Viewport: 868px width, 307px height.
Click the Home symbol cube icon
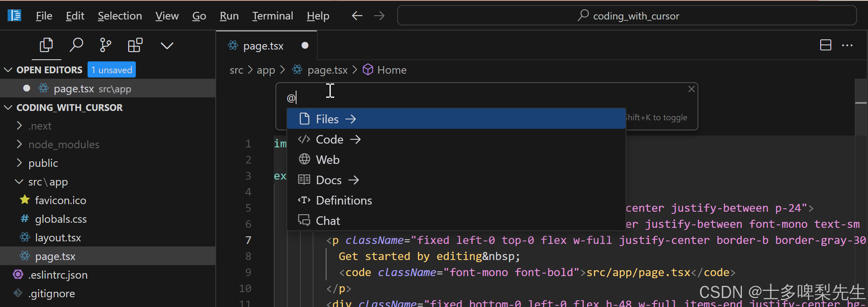coord(368,69)
